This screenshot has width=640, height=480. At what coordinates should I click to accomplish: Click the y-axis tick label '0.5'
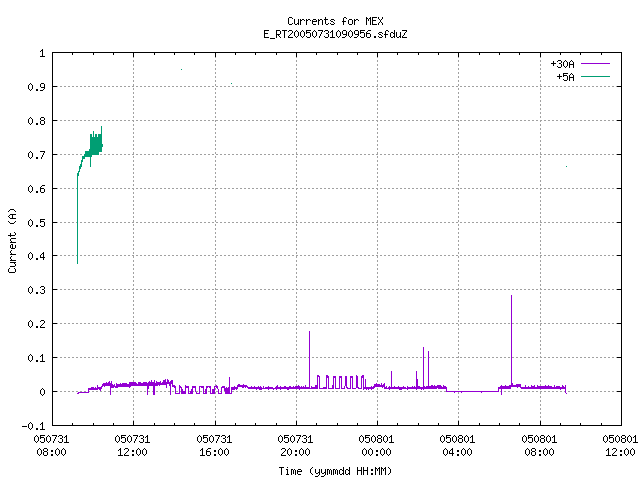pos(37,222)
